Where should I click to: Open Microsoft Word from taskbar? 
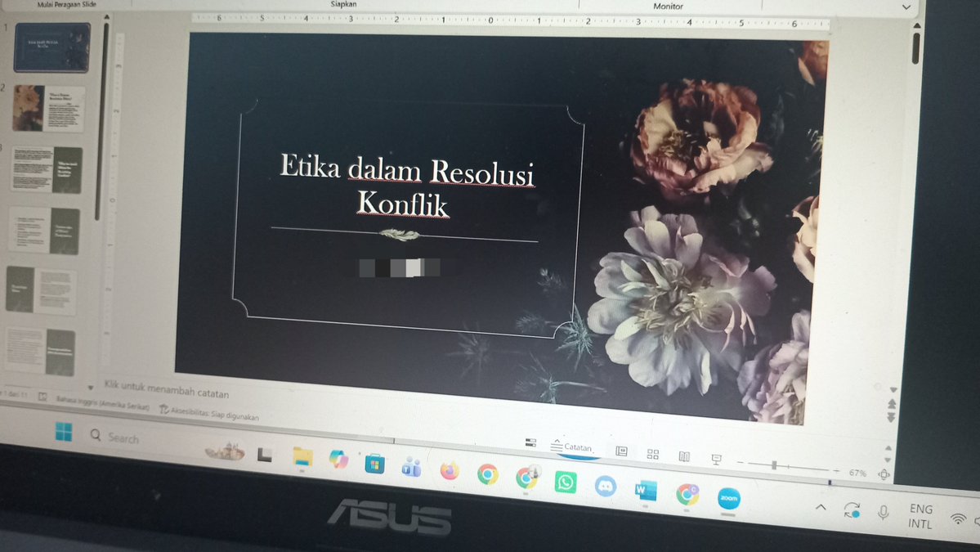pos(646,490)
